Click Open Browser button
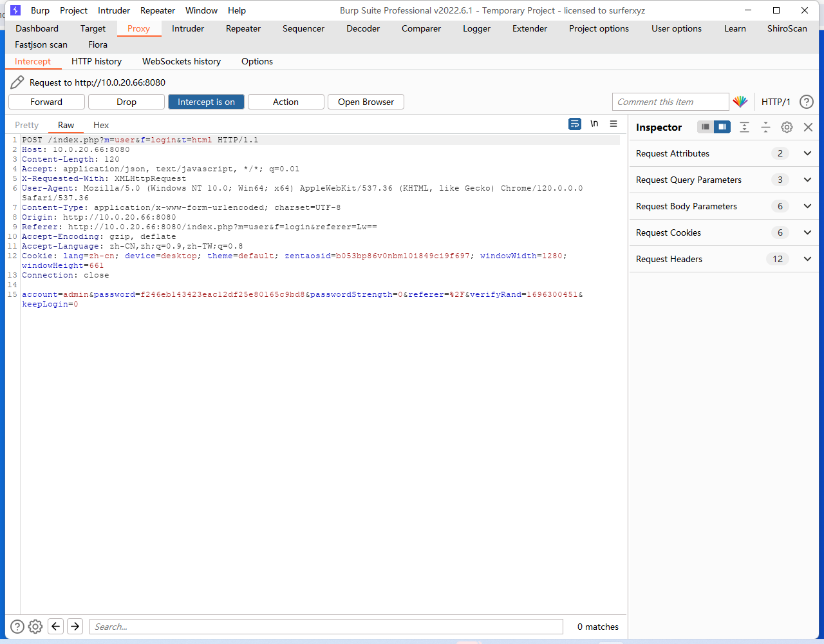The image size is (824, 644). point(366,102)
